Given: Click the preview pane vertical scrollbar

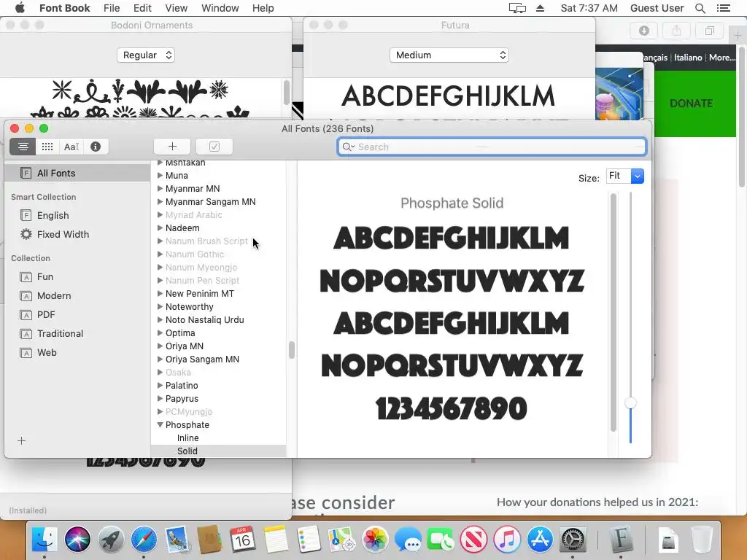Looking at the screenshot, I should pyautogui.click(x=614, y=312).
